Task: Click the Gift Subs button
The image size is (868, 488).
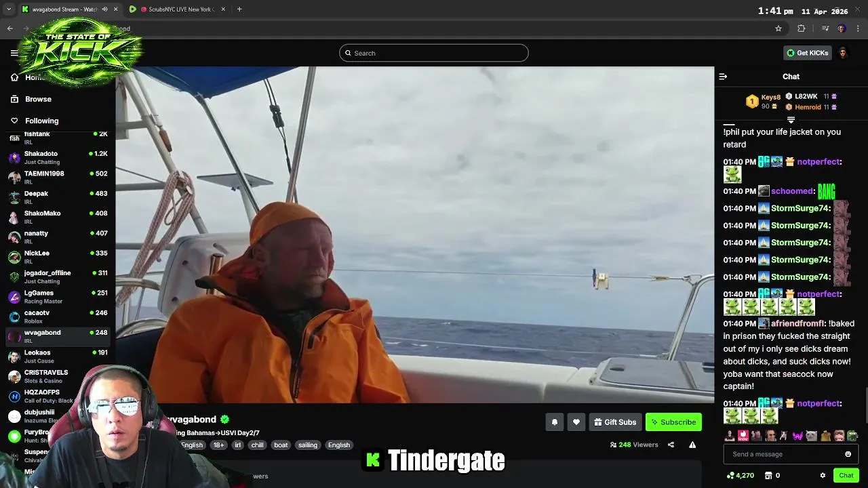Action: (x=615, y=422)
